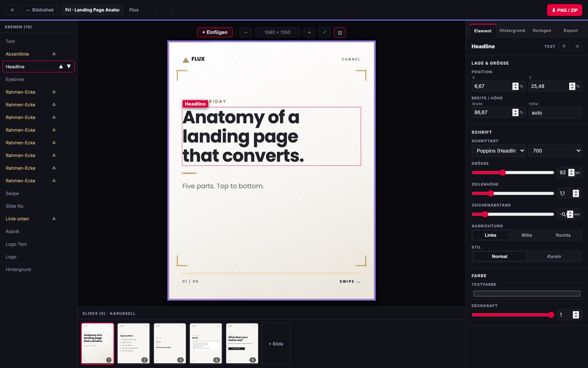588x368 pixels.
Task: Switch to the Hintergrund tab
Action: (x=512, y=31)
